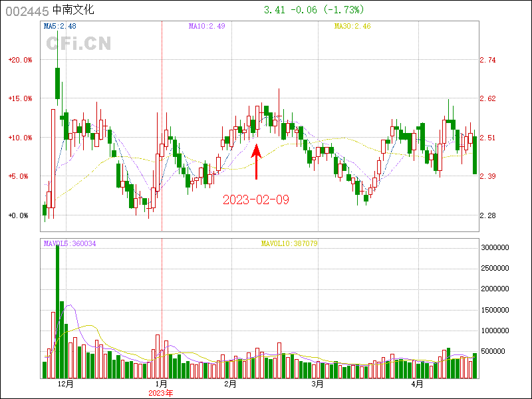The width and height of the screenshot is (532, 399).
Task: Click the 2.74 price axis label
Action: click(x=487, y=60)
